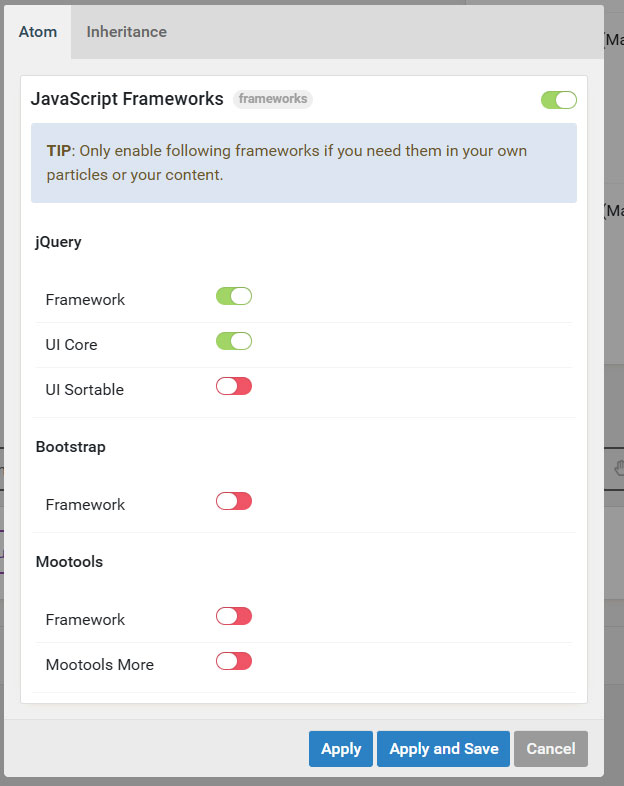Image resolution: width=624 pixels, height=786 pixels.
Task: Click the 'UI Core' label text
Action: click(x=72, y=345)
